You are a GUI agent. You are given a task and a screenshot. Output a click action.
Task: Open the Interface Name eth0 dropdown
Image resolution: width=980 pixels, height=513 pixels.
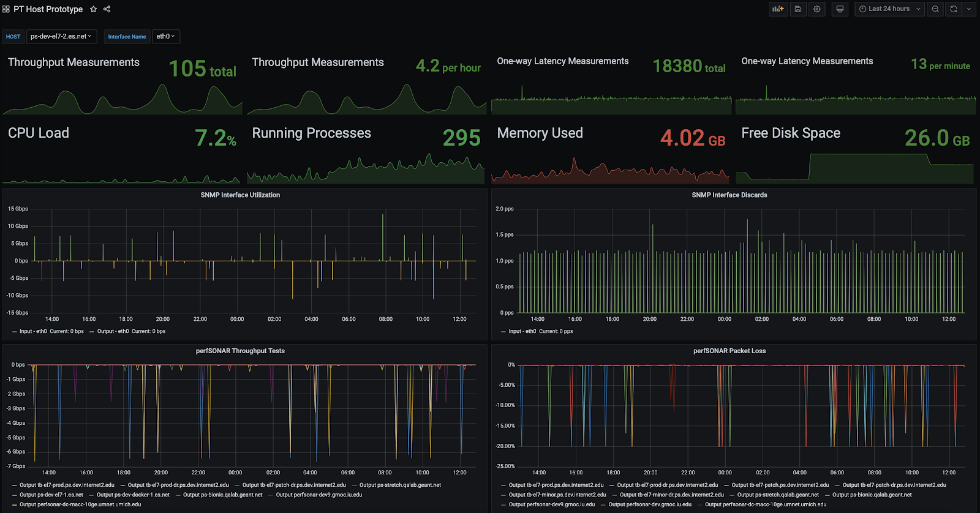(x=165, y=37)
